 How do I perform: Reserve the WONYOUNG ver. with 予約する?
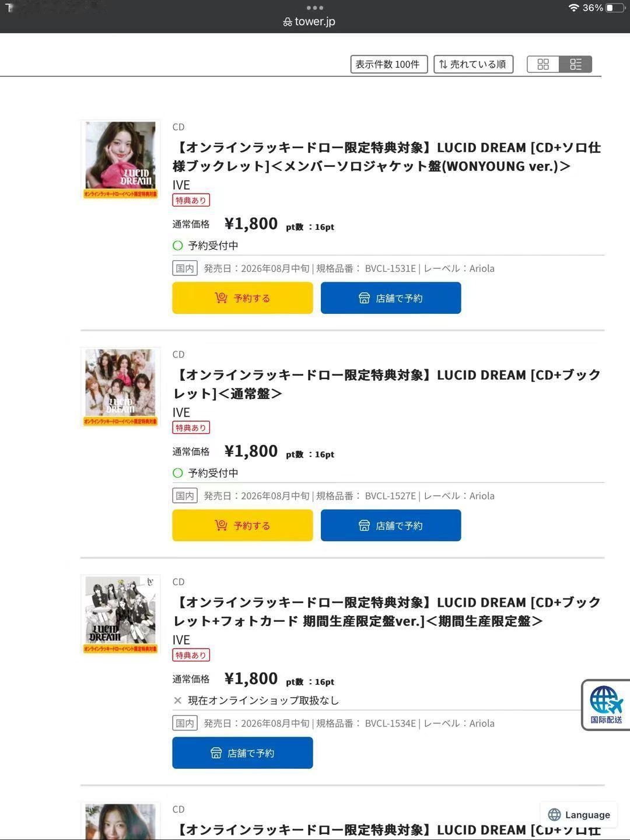click(x=243, y=298)
